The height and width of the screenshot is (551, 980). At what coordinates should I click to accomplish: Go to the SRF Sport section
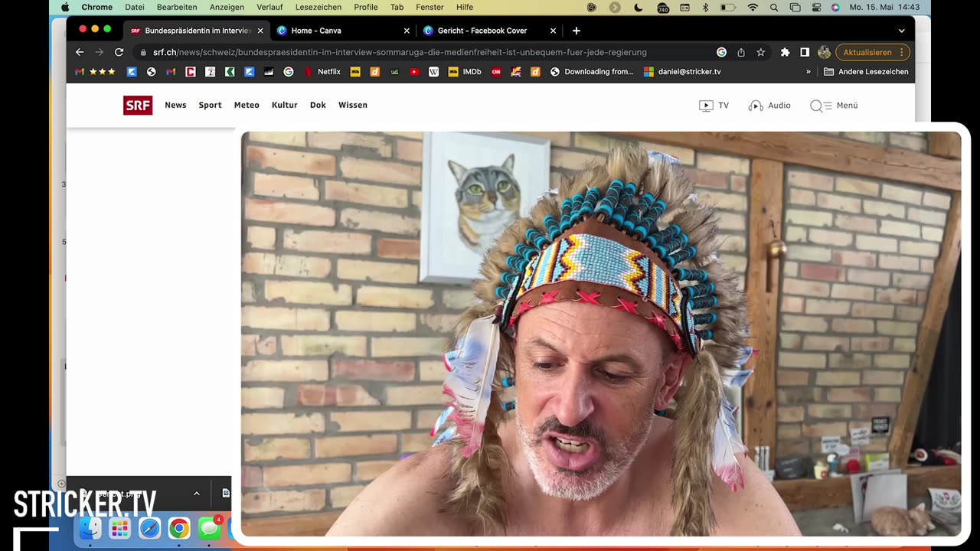pos(210,105)
